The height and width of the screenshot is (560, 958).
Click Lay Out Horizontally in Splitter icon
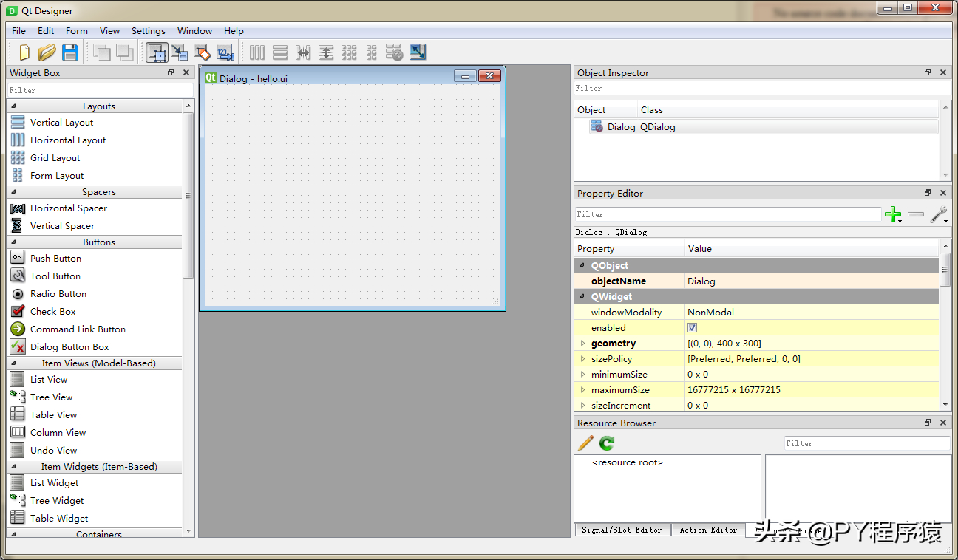[303, 52]
